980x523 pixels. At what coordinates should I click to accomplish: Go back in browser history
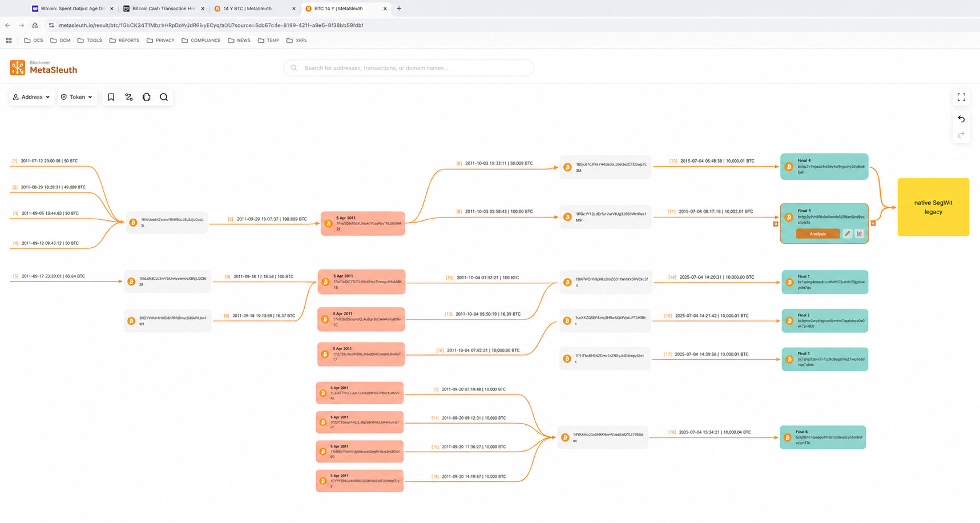[x=7, y=25]
